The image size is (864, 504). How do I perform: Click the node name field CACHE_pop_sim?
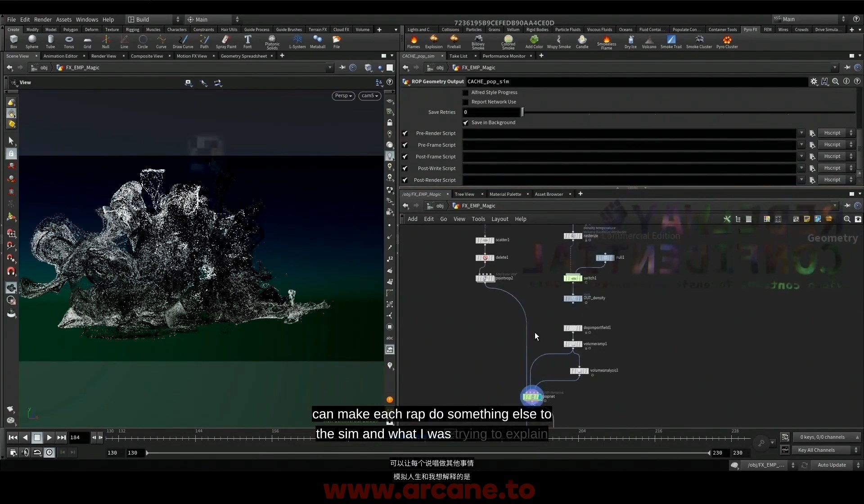pos(636,81)
